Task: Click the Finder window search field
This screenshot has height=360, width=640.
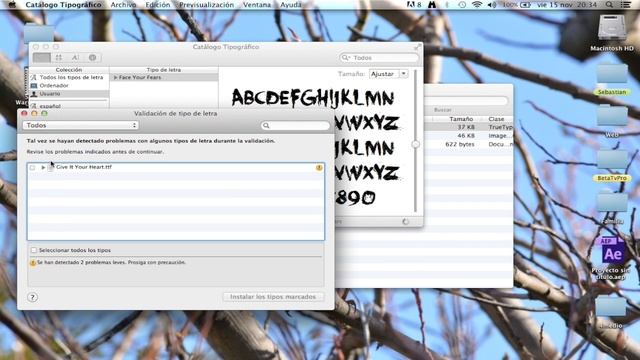Action: tap(466, 100)
